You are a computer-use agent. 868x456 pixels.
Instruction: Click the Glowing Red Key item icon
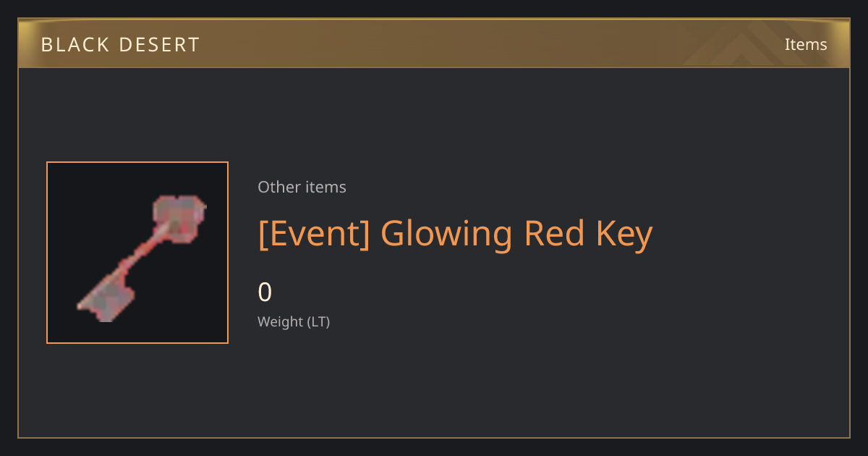tap(142, 258)
